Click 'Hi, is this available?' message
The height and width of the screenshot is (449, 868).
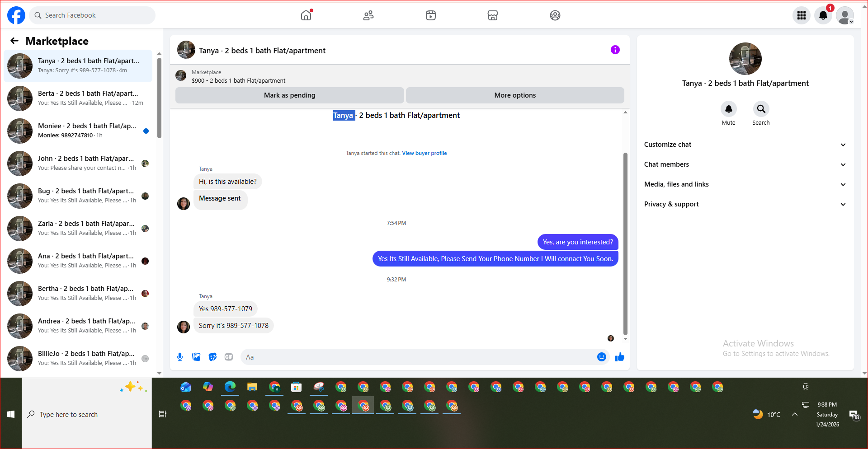point(227,182)
